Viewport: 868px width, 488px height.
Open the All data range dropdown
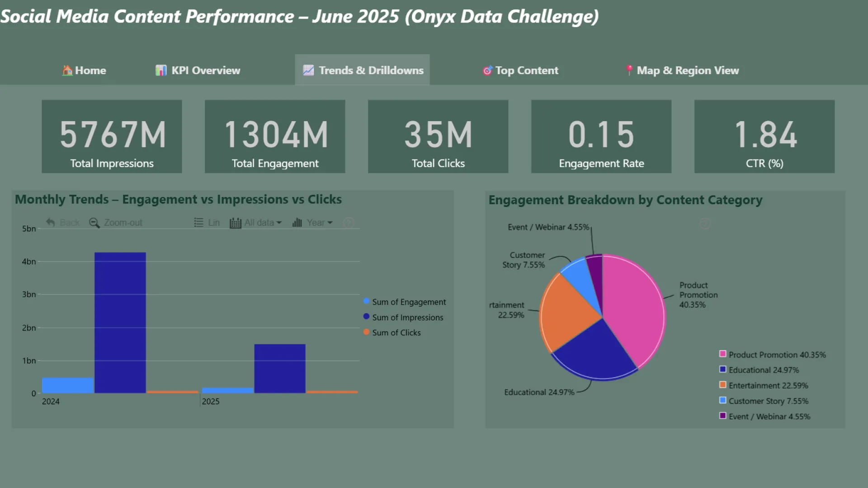256,223
